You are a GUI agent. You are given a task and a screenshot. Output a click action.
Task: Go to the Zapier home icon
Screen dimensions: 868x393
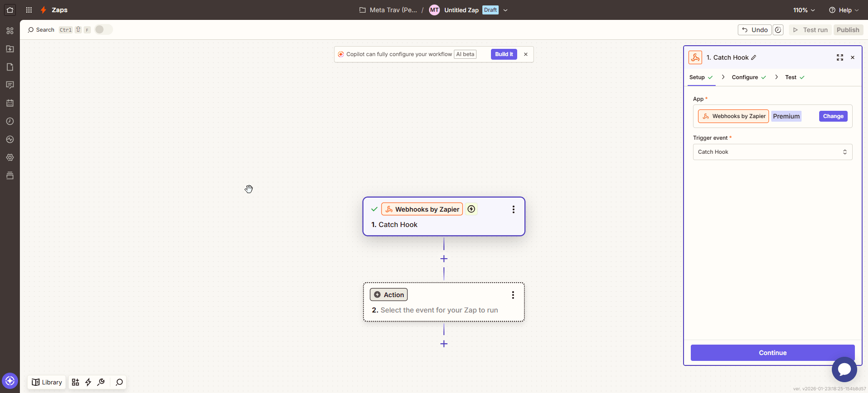pyautogui.click(x=10, y=10)
